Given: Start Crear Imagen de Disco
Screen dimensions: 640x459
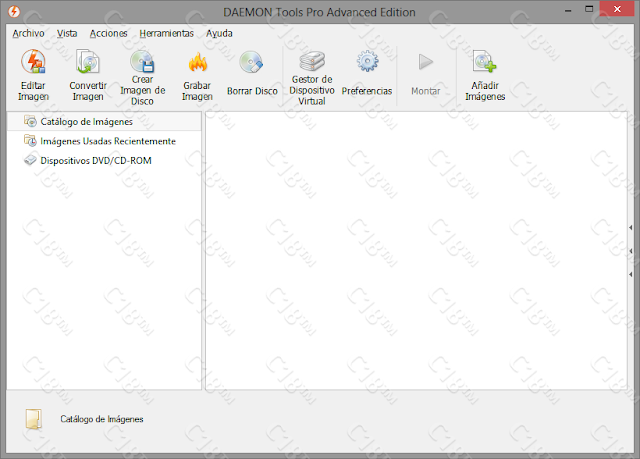Looking at the screenshot, I should tap(142, 77).
